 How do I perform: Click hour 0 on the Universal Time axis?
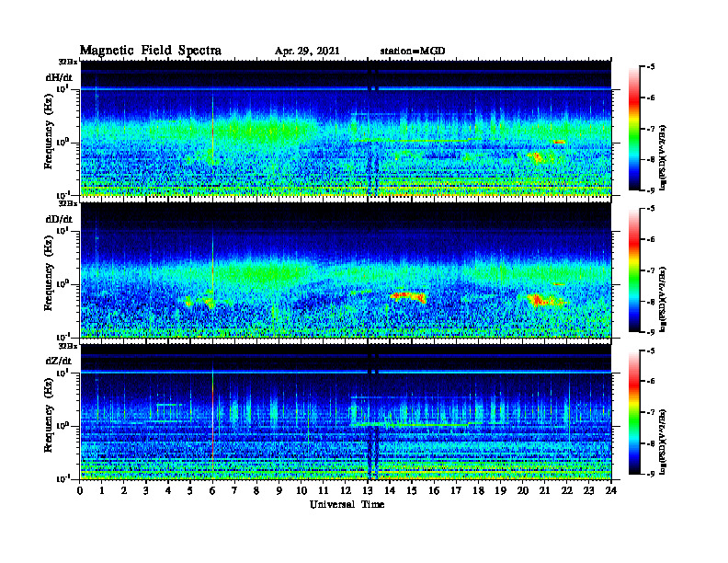80,490
